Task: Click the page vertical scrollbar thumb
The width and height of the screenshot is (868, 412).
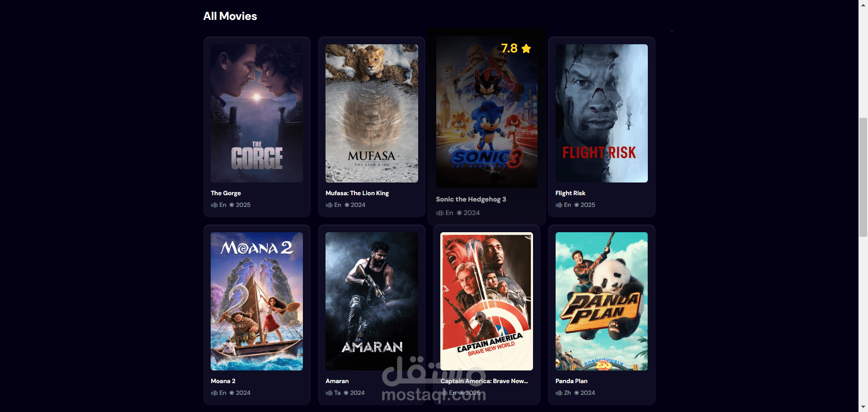Action: 863,177
